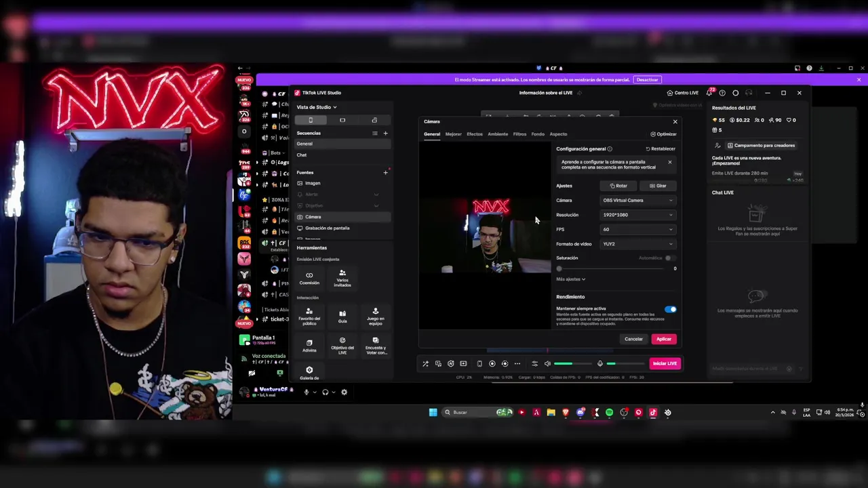
Task: Open the Favorito del público tool
Action: coord(309,316)
